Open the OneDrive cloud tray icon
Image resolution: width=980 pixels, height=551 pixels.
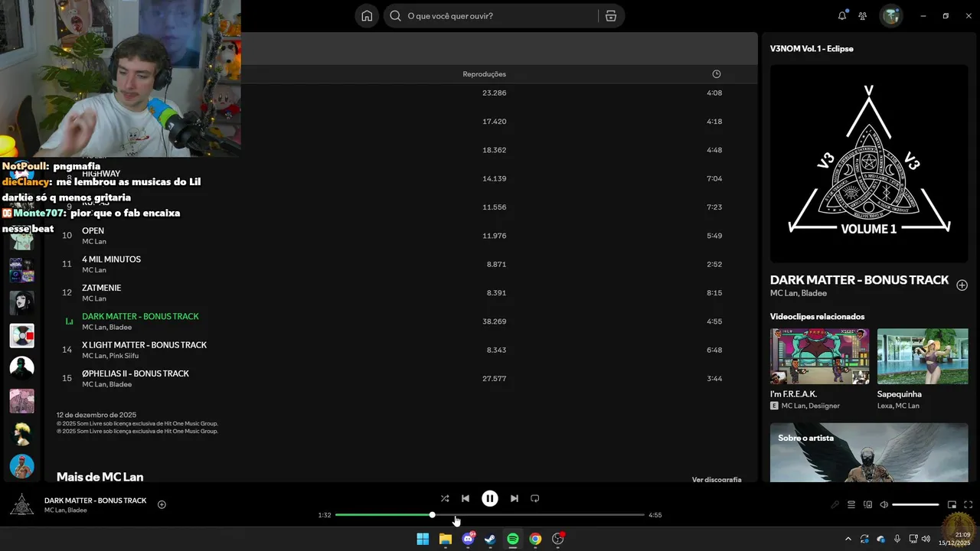880,539
